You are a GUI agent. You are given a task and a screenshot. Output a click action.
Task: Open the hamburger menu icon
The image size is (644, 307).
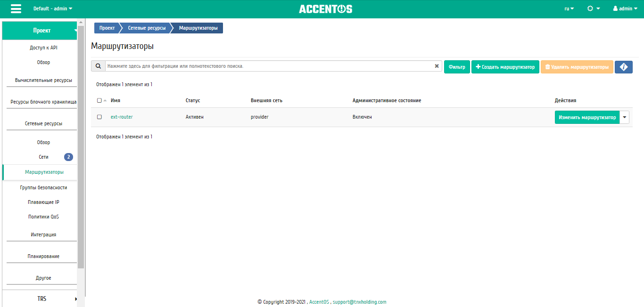pyautogui.click(x=16, y=9)
